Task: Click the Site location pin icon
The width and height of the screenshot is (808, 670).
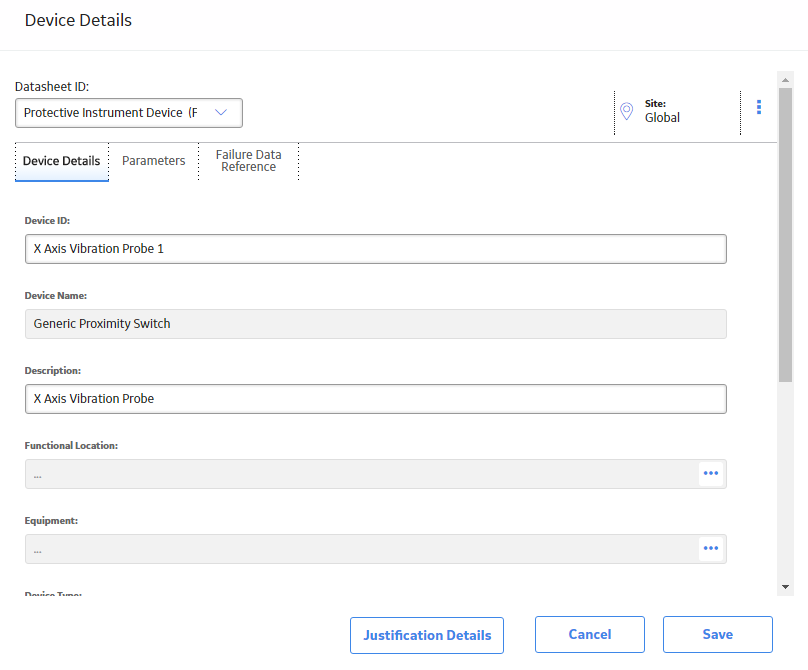Action: pos(626,111)
